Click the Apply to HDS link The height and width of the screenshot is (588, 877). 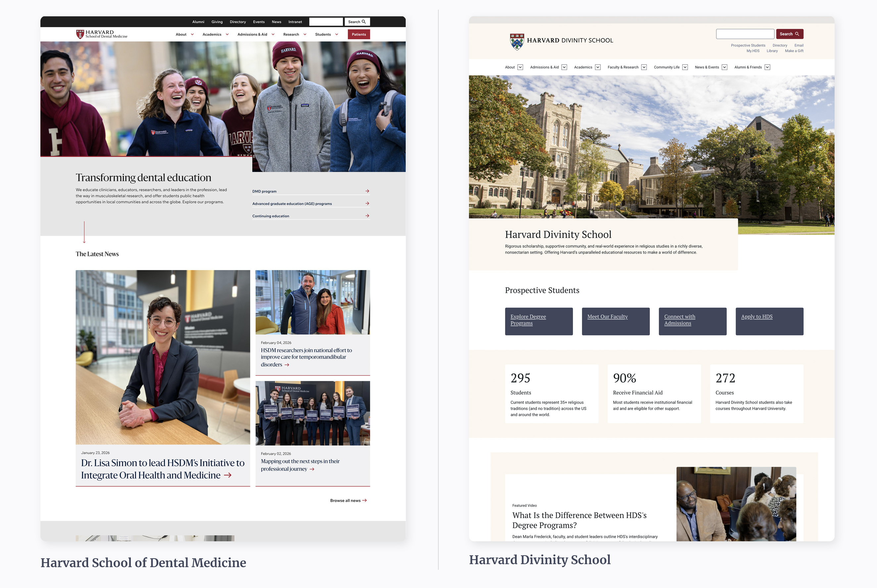[757, 317]
